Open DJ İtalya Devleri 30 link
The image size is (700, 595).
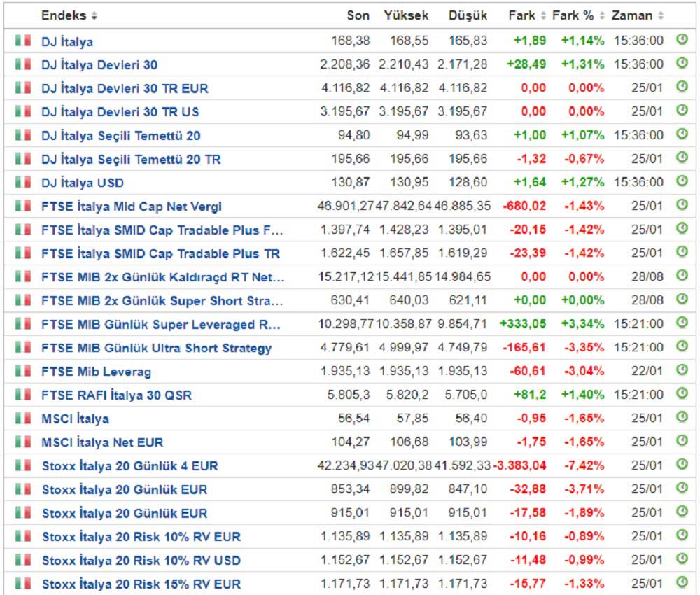click(x=99, y=65)
